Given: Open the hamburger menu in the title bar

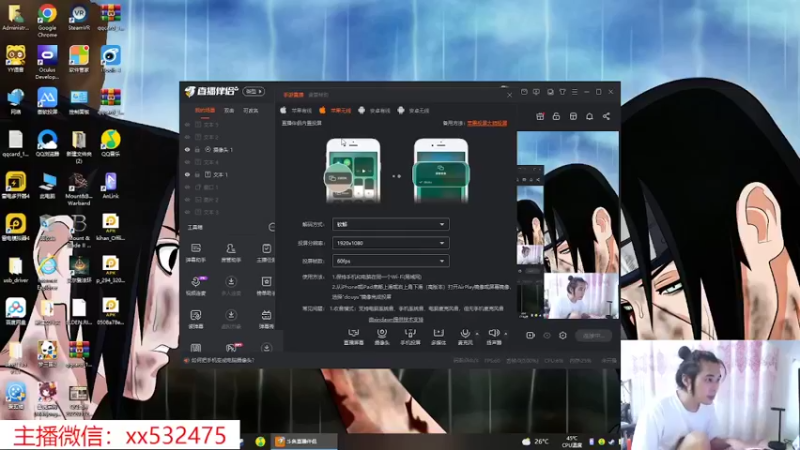Looking at the screenshot, I should [574, 92].
